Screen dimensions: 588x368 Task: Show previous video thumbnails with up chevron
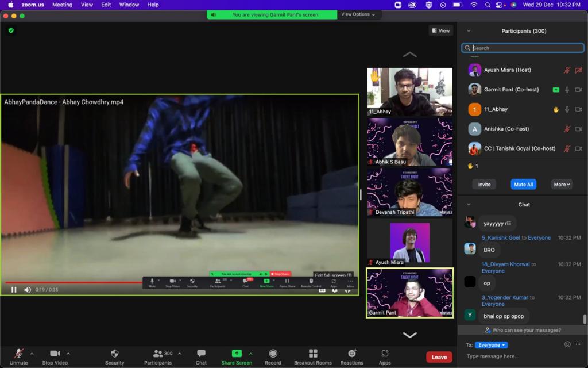409,55
